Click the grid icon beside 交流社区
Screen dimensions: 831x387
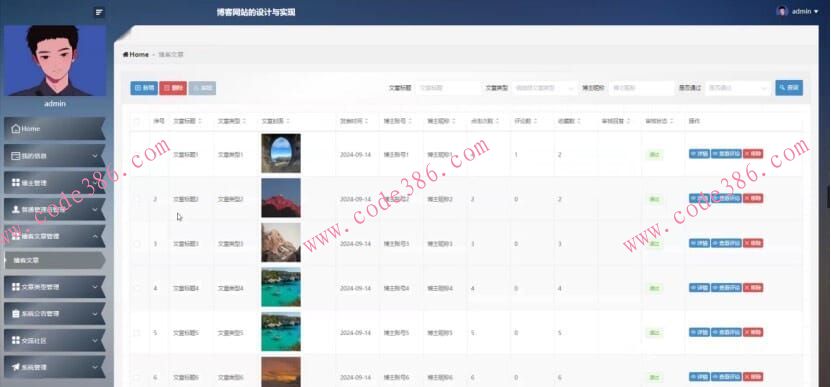(x=15, y=340)
